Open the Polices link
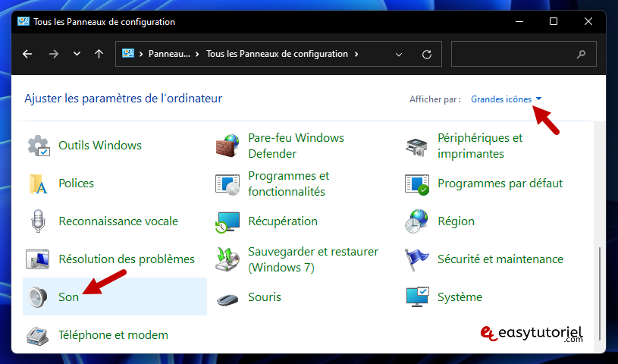 click(76, 184)
